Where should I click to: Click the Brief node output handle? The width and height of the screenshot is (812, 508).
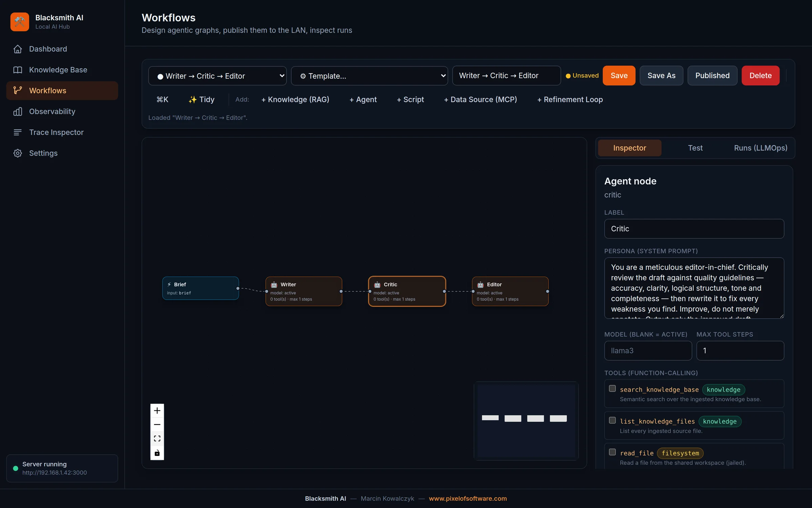tap(238, 288)
